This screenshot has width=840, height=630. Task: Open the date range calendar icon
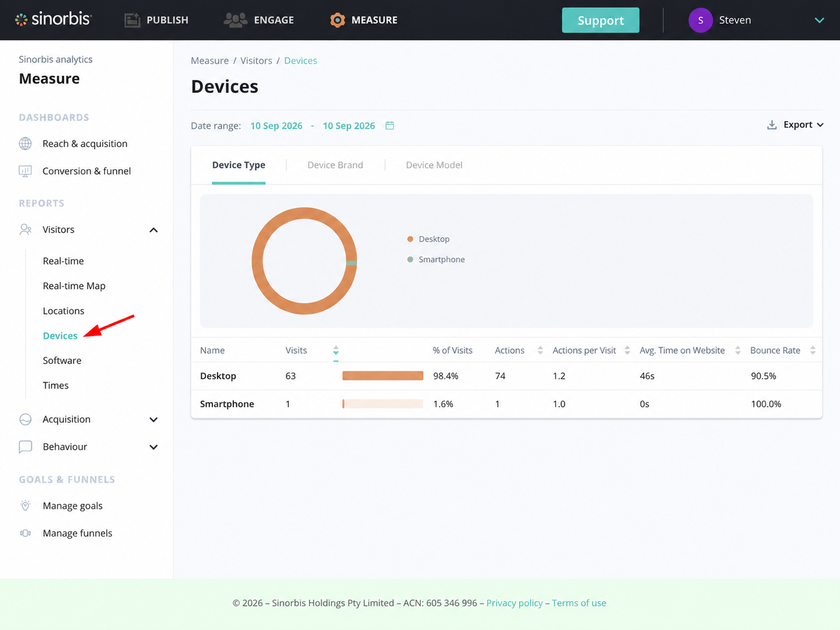pyautogui.click(x=390, y=125)
